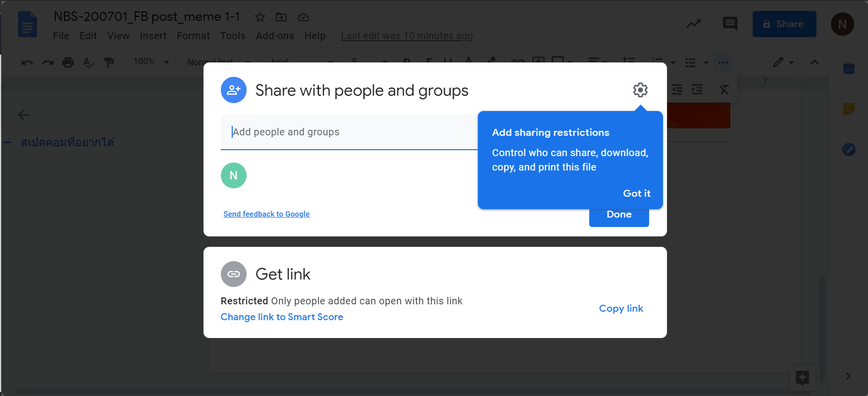Image resolution: width=868 pixels, height=396 pixels.
Task: Select the Thai heading in document outline
Action: (x=67, y=142)
